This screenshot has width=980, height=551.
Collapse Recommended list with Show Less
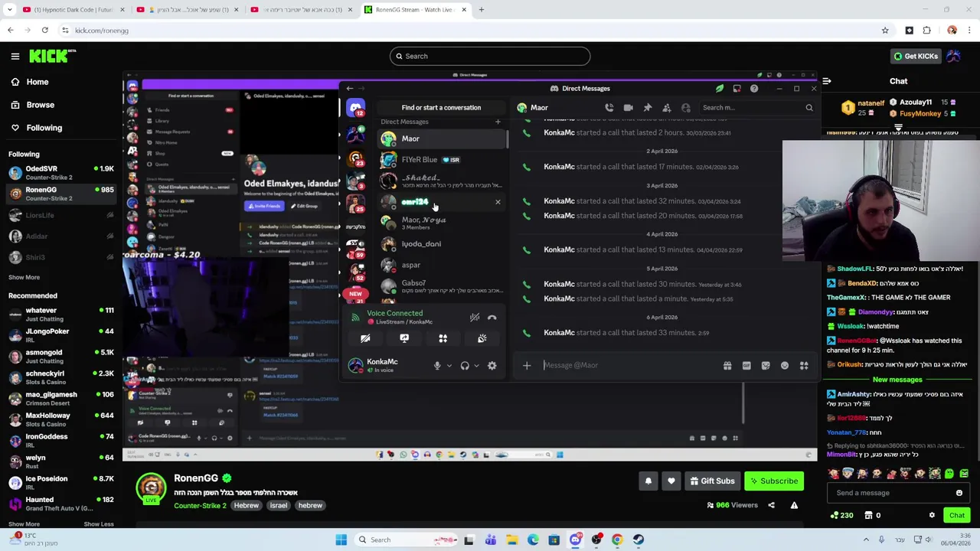98,524
